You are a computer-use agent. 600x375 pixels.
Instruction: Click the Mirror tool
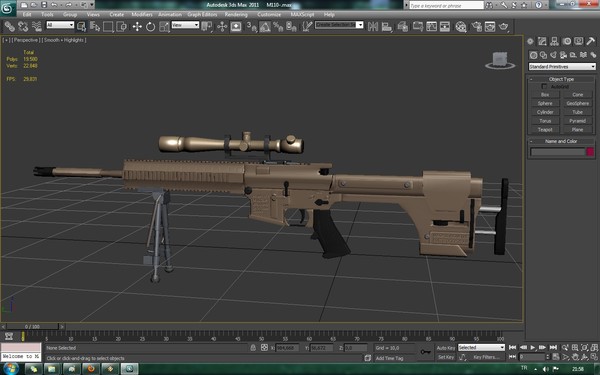(x=373, y=26)
